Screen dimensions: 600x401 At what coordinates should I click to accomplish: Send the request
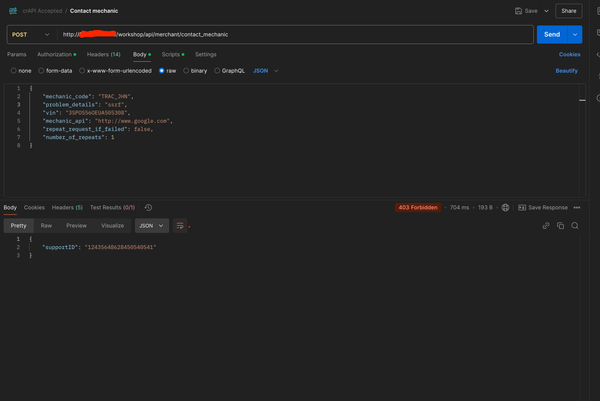coord(552,34)
